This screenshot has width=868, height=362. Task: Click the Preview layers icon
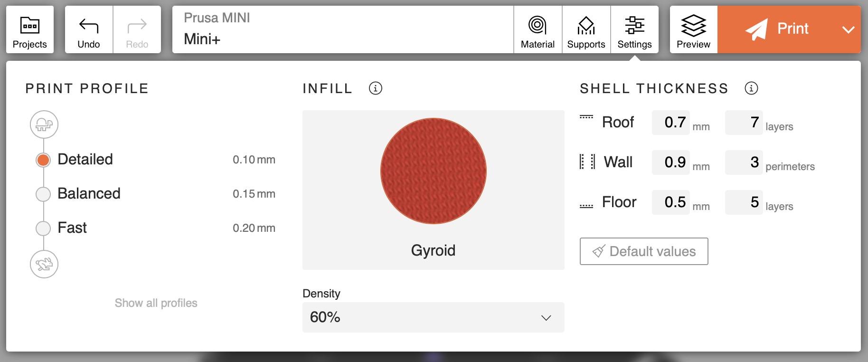click(693, 25)
